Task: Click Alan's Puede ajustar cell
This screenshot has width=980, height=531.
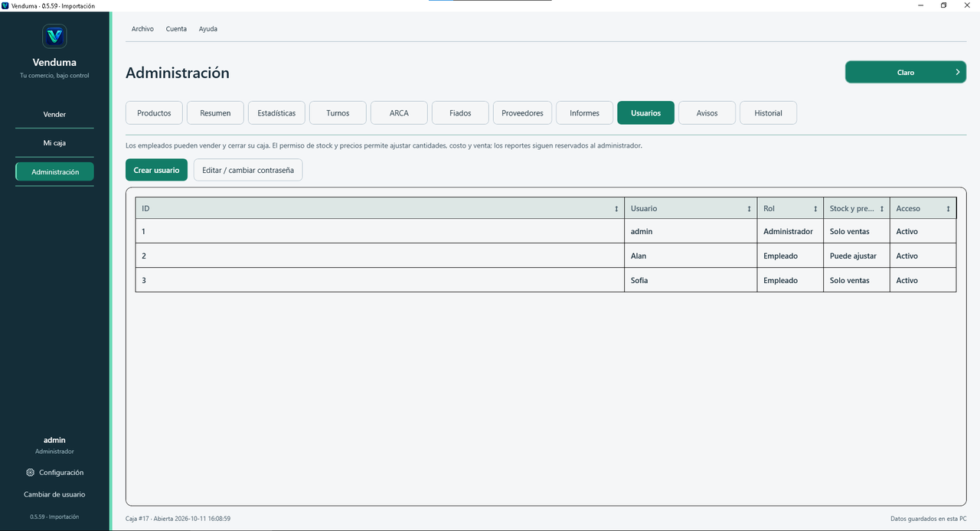Action: point(857,256)
